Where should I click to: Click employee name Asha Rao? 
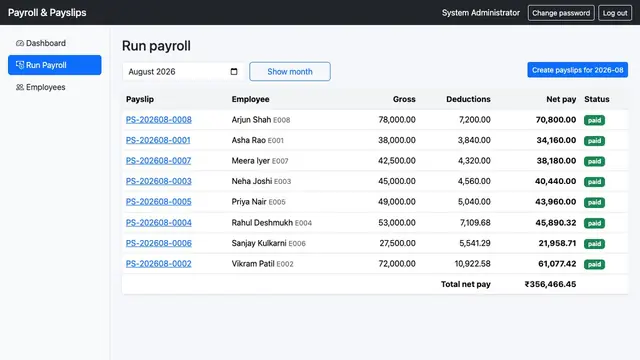(249, 140)
